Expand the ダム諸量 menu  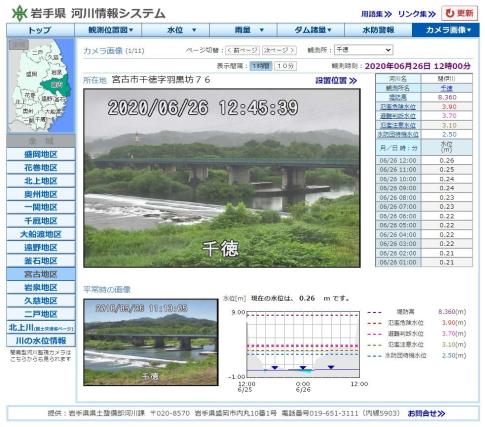click(x=311, y=30)
